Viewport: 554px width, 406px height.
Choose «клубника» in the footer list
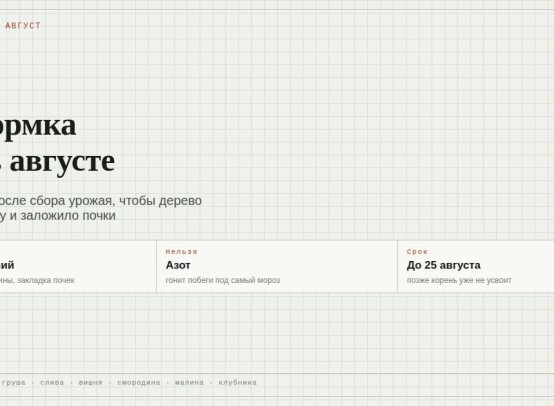coord(238,383)
